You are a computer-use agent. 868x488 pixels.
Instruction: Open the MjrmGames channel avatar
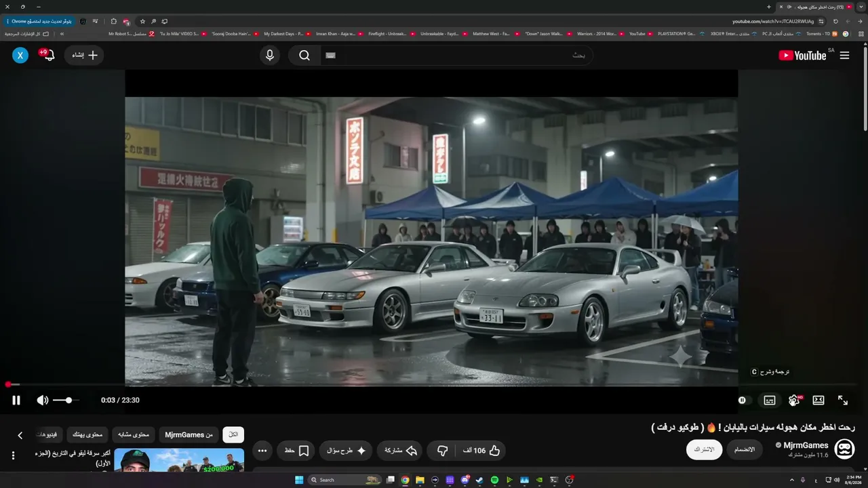(844, 449)
